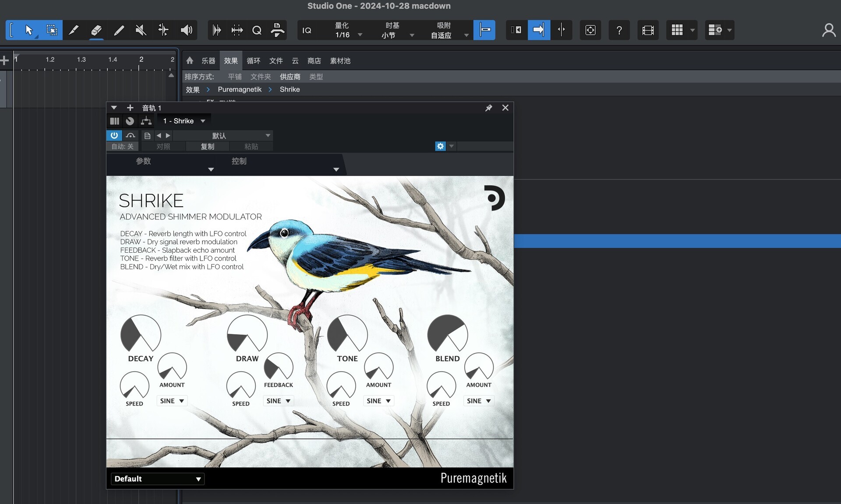Screen dimensions: 841x504
Task: Select the Listen speaker tool
Action: [x=187, y=30]
